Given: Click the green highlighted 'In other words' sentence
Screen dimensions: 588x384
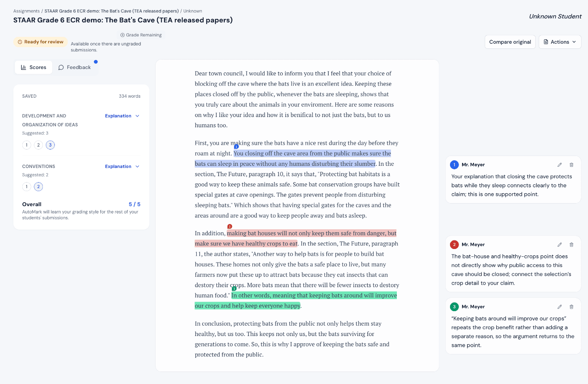Looking at the screenshot, I should (296, 300).
